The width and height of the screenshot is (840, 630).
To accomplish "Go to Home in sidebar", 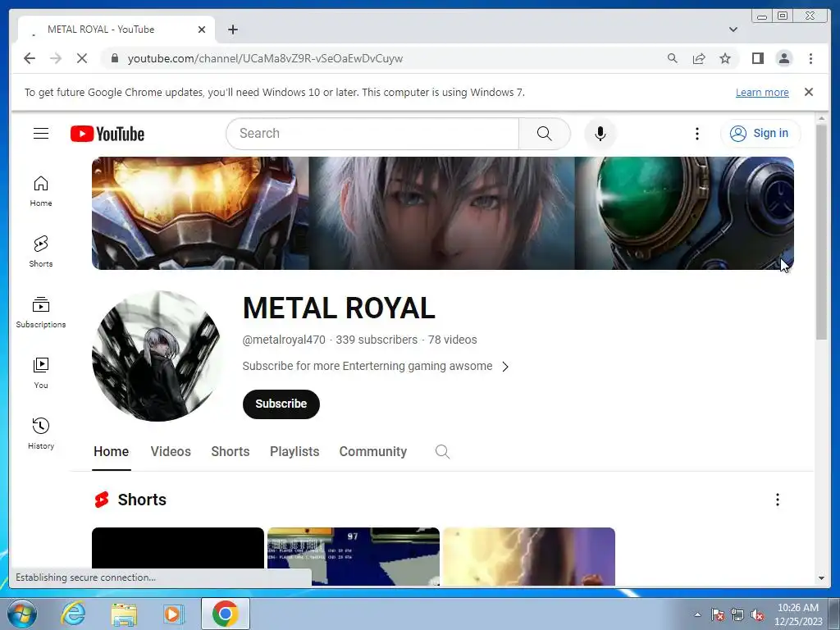I will pos(41,191).
